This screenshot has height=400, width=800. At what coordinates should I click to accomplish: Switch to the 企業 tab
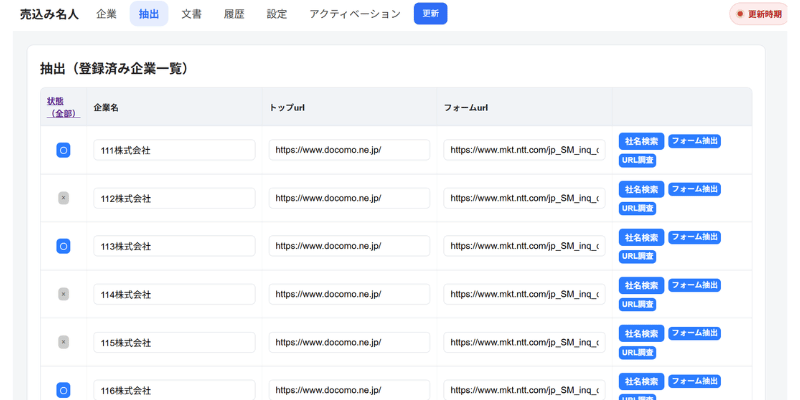(106, 14)
